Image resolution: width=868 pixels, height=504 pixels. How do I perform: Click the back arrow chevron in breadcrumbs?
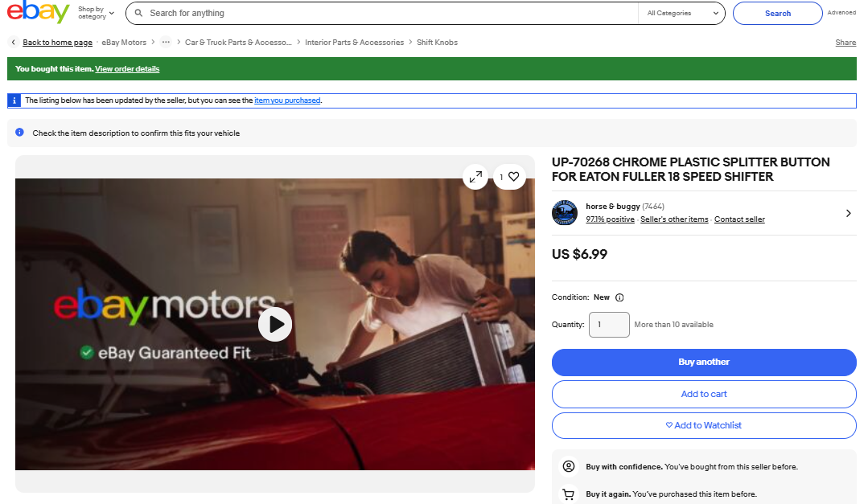click(x=14, y=42)
